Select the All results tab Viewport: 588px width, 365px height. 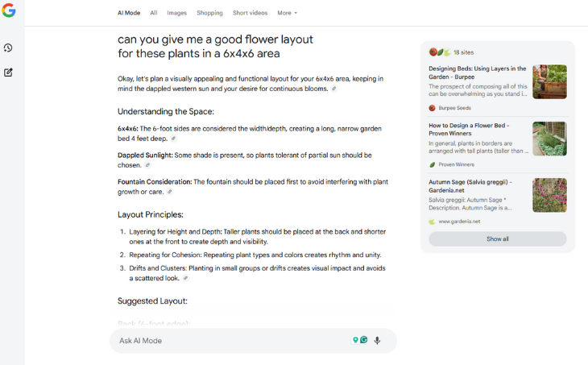click(x=154, y=13)
